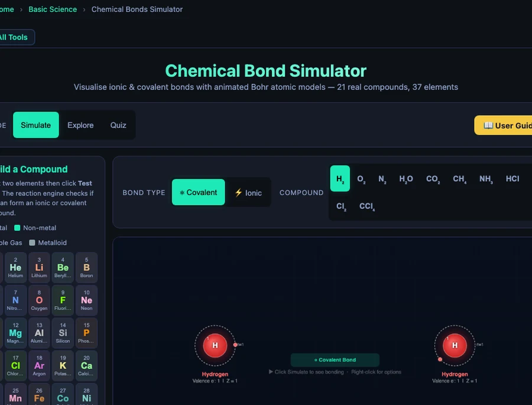Switch bond type to Covalent
Viewport: 532px width, 405px height.
[x=199, y=192]
